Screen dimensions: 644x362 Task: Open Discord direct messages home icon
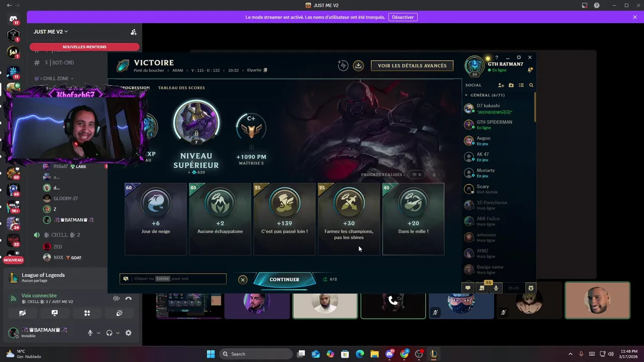click(13, 19)
